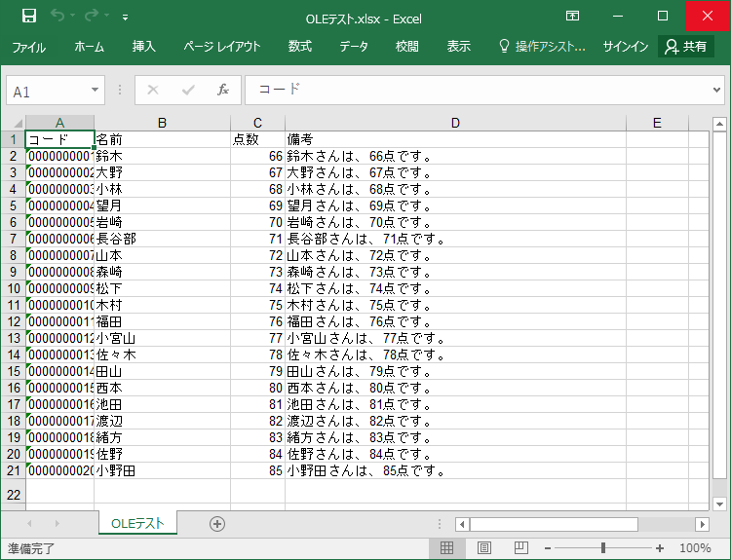731x560 pixels.
Task: Click the Undo arrow icon
Action: [57, 16]
